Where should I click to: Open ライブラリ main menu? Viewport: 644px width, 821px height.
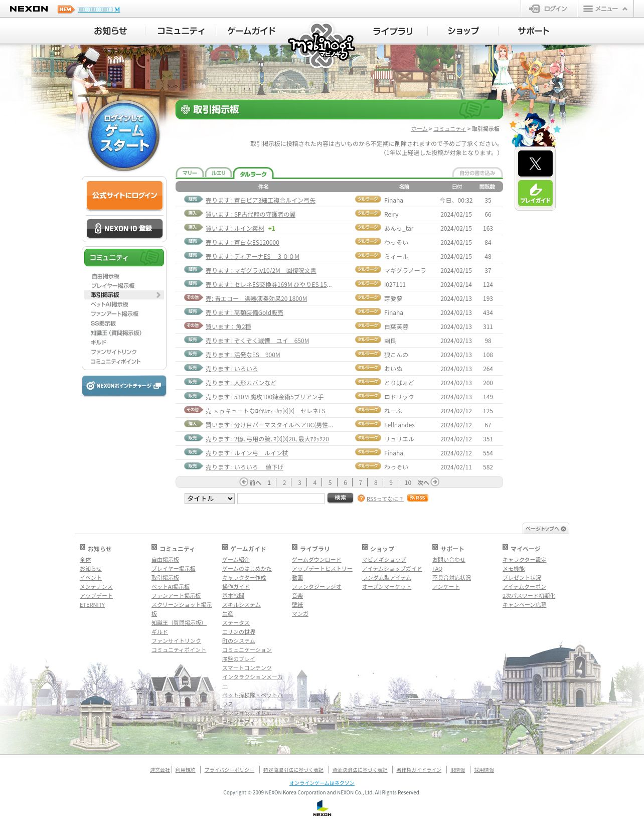(x=393, y=31)
